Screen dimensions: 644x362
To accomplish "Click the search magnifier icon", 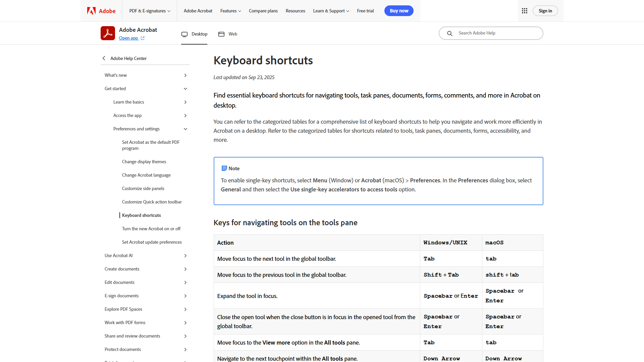I will (450, 33).
